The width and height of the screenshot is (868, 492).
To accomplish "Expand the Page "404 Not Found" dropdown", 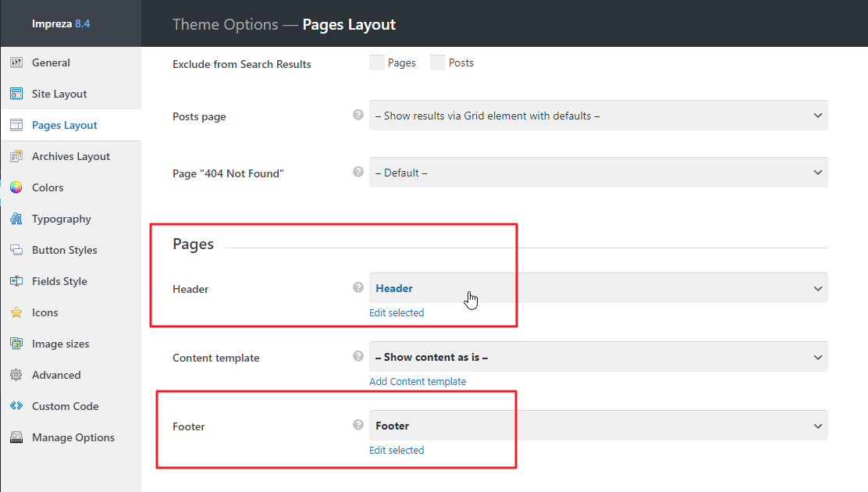I will tap(598, 173).
